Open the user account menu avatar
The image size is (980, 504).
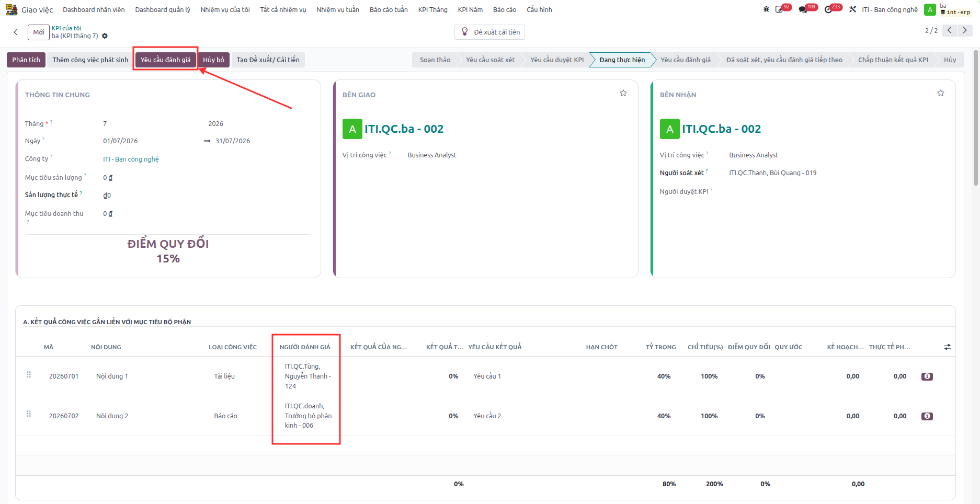930,9
